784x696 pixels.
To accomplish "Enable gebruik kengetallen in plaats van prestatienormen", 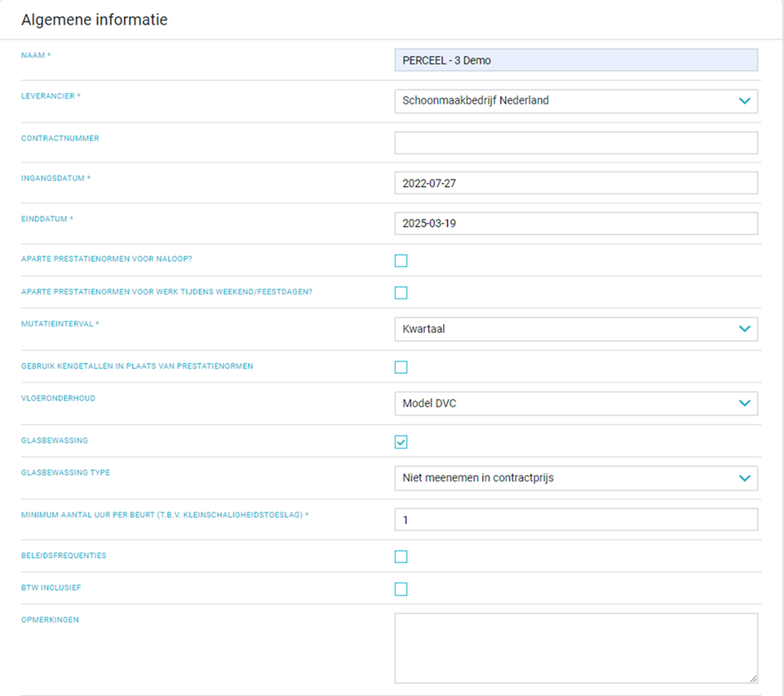I will (x=401, y=367).
